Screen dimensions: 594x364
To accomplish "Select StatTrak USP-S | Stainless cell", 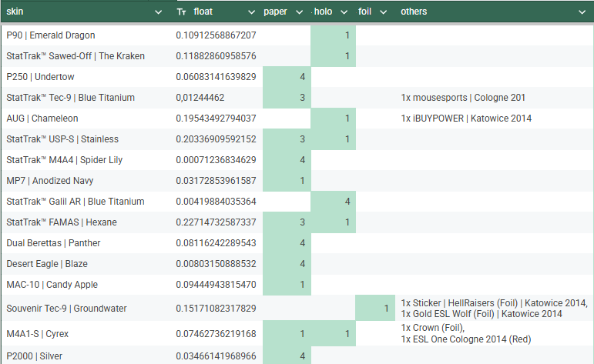I will point(87,139).
